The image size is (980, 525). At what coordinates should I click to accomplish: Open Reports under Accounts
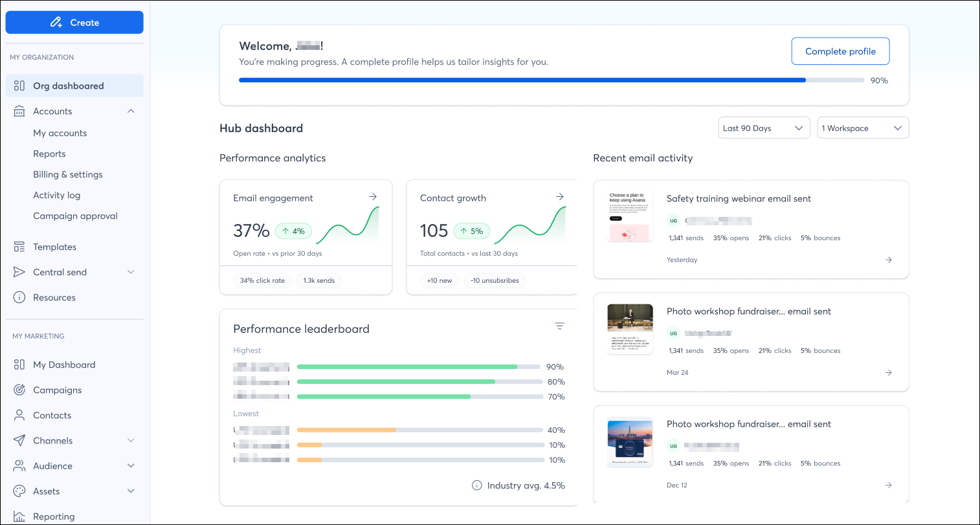click(49, 154)
